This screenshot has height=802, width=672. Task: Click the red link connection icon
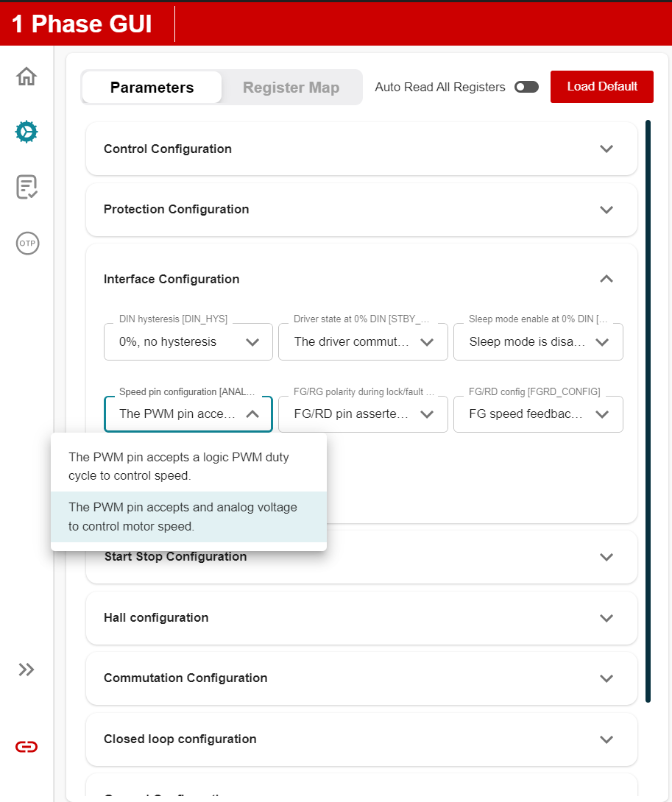[x=26, y=747]
